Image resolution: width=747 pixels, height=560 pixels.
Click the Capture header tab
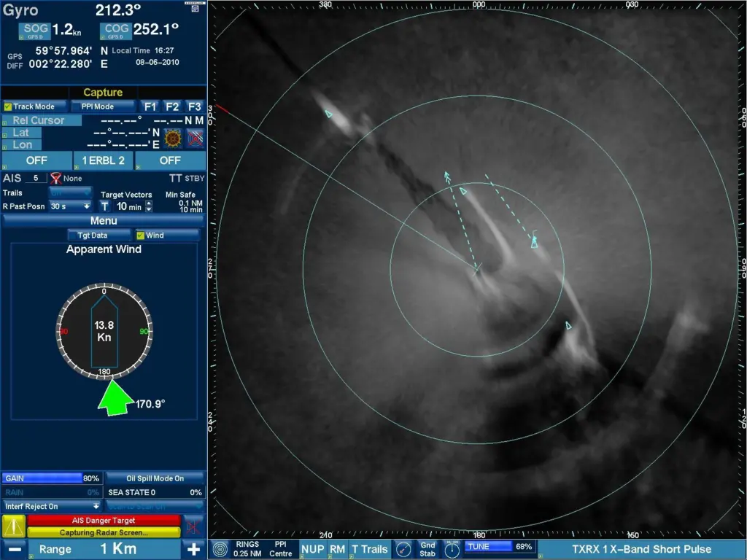[x=103, y=93]
